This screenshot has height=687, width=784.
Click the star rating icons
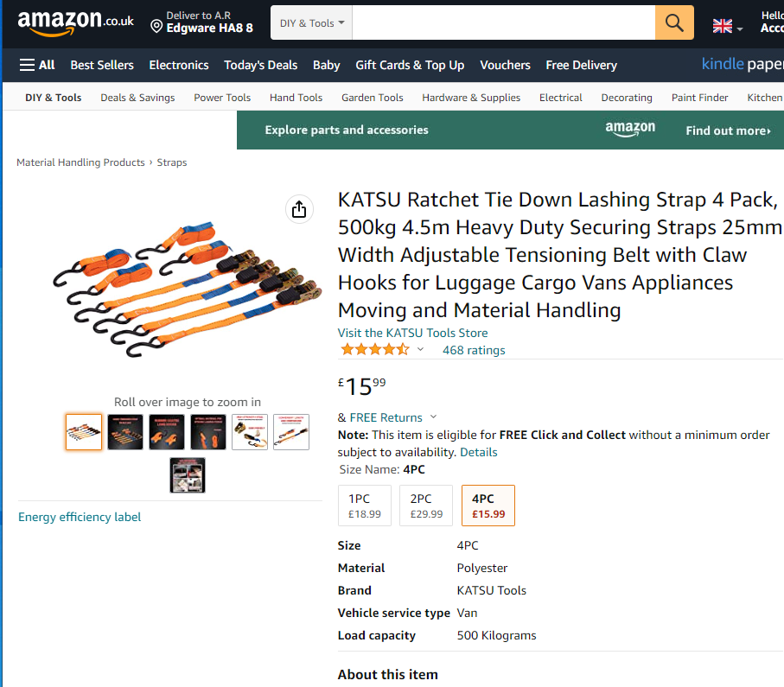point(374,350)
